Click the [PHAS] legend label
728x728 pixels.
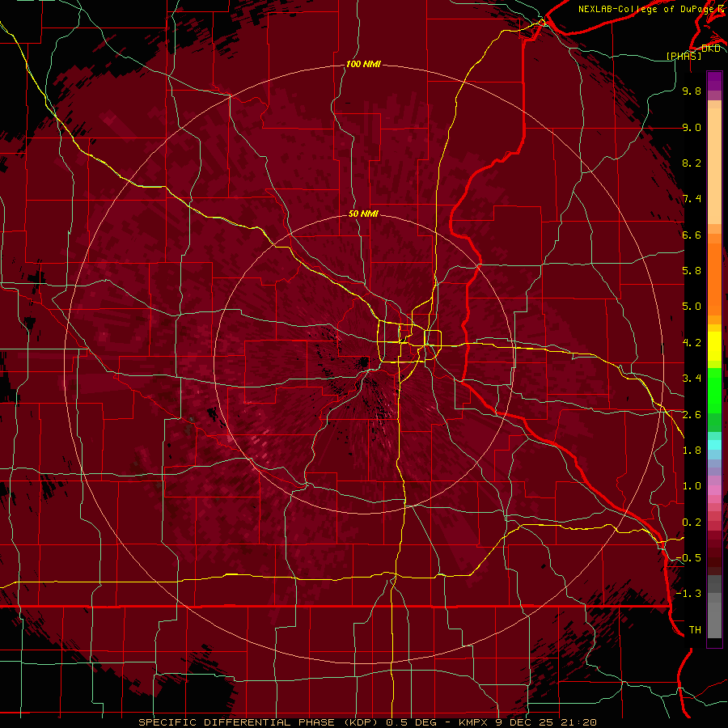(684, 56)
